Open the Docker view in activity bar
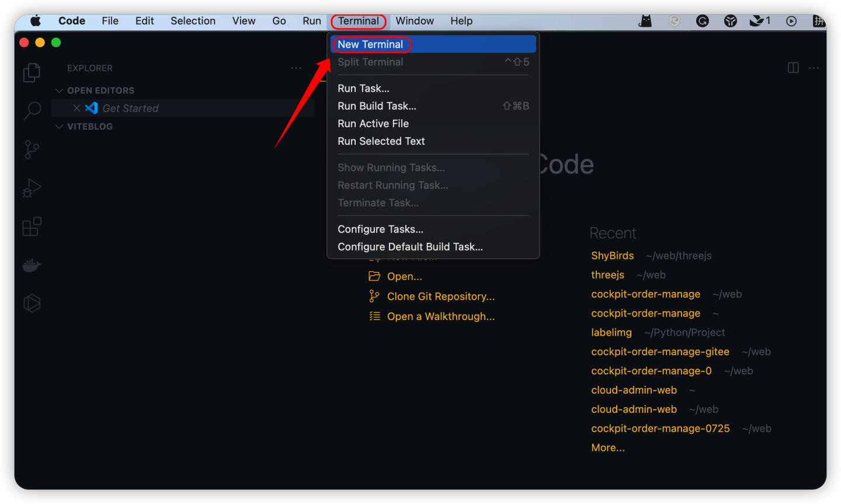The width and height of the screenshot is (841, 504). tap(32, 265)
